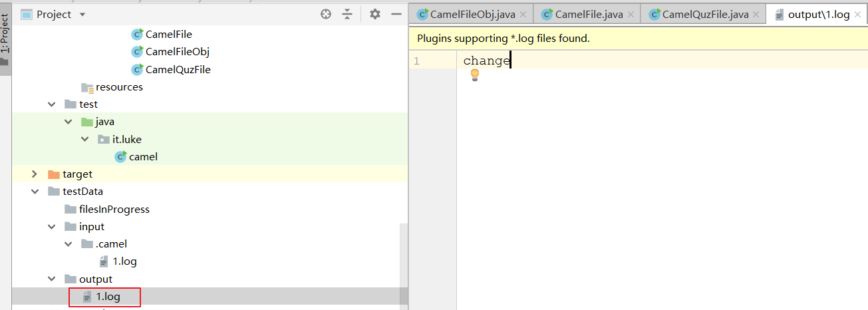
Task: Select the test folder row
Action: pyautogui.click(x=210, y=104)
